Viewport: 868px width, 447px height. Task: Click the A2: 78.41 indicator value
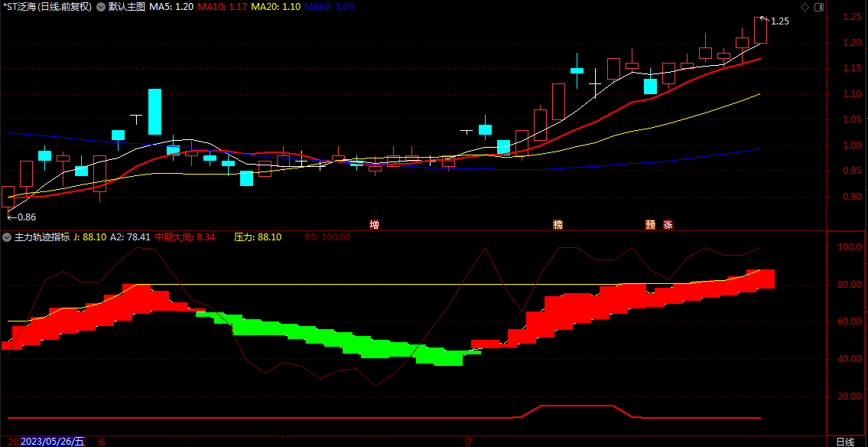(131, 237)
